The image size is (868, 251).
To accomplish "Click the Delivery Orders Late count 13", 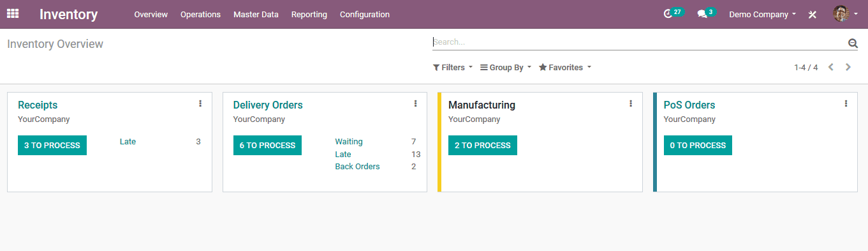I will (416, 155).
